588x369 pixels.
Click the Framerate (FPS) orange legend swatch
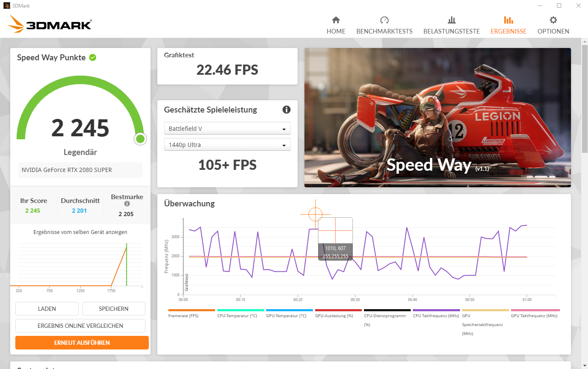(x=192, y=310)
